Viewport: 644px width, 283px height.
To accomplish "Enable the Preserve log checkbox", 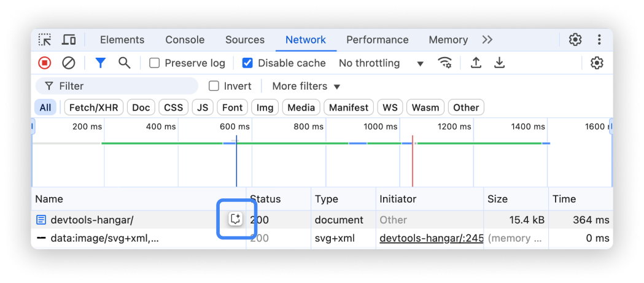I will pos(155,63).
